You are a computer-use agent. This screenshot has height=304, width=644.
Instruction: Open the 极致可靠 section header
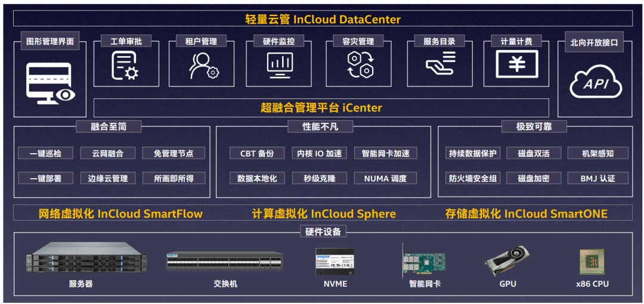(534, 126)
